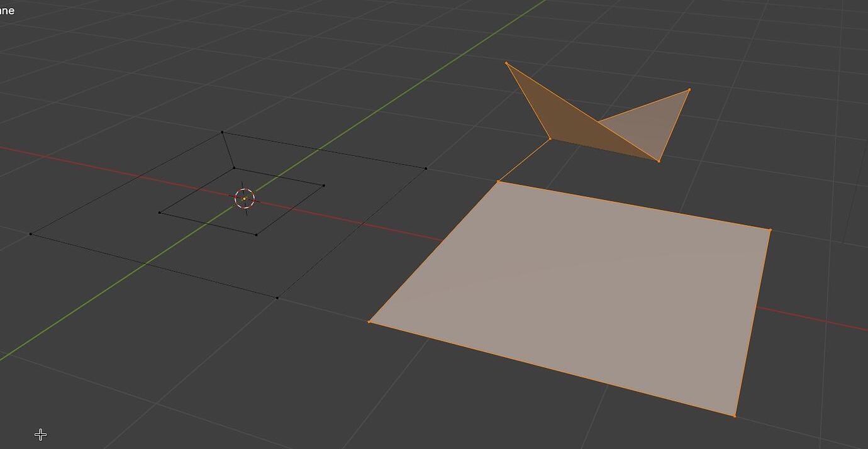Select the inner wireframe square's back vertex
The width and height of the screenshot is (868, 449).
pyautogui.click(x=234, y=168)
